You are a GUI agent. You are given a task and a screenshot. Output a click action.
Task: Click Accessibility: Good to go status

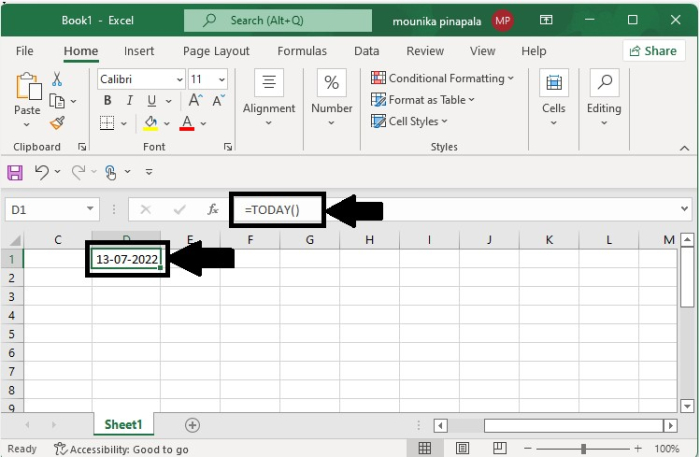[121, 449]
